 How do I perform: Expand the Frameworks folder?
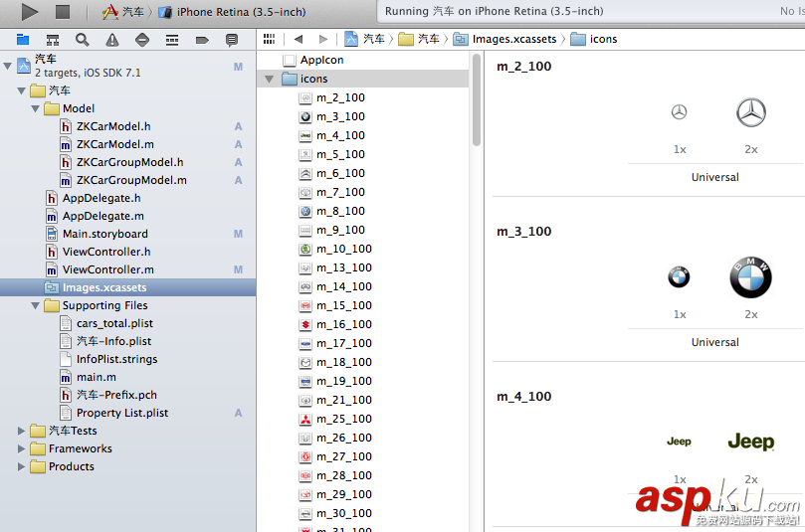[21, 448]
